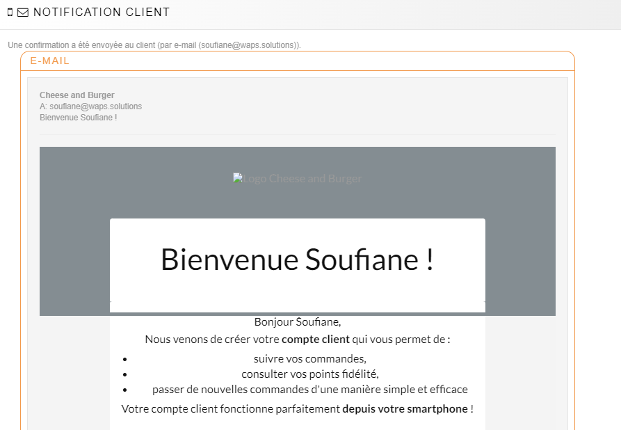Click the mobile phone icon in header
Screen dimensions: 622x430
pyautogui.click(x=9, y=13)
